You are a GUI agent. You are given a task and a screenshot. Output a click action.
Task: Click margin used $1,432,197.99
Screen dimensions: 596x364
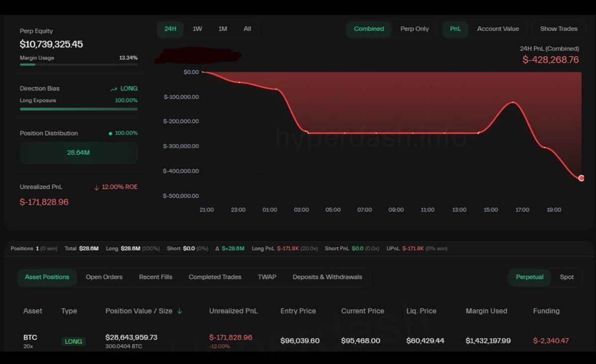click(488, 341)
